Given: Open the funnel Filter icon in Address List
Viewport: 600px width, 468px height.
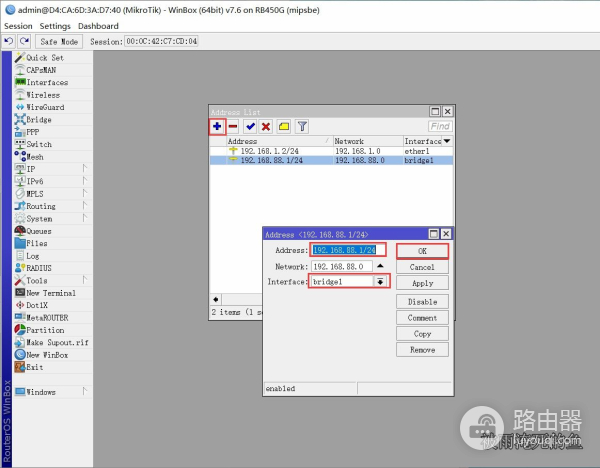Looking at the screenshot, I should pyautogui.click(x=302, y=126).
